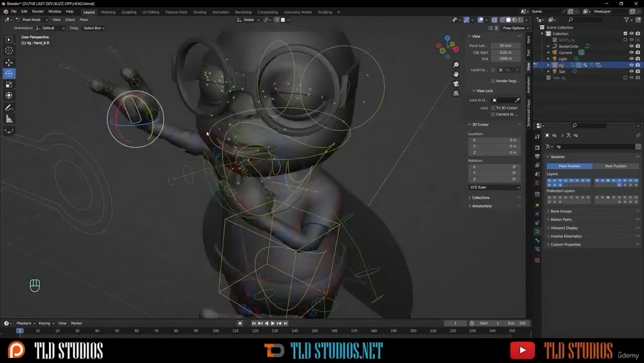Open the Keying popover in timeline
This screenshot has width=644, height=363.
tap(46, 323)
